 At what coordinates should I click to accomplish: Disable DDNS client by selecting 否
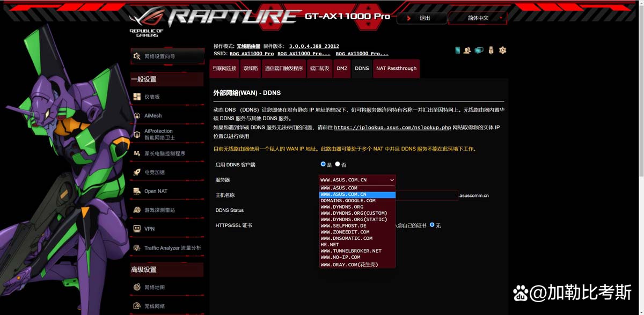pyautogui.click(x=338, y=164)
